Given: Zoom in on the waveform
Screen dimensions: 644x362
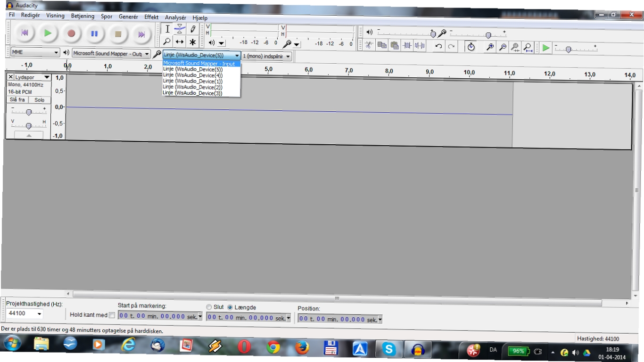Looking at the screenshot, I should point(490,47).
